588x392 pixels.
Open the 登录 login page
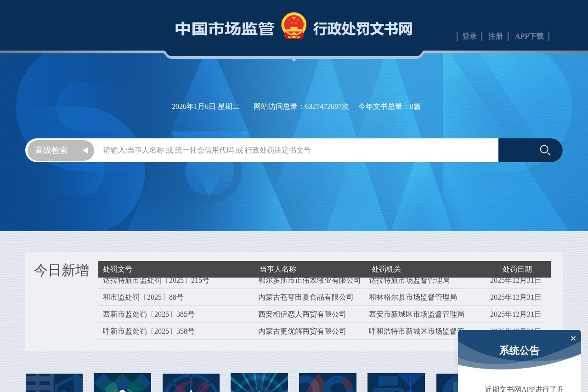click(x=469, y=36)
